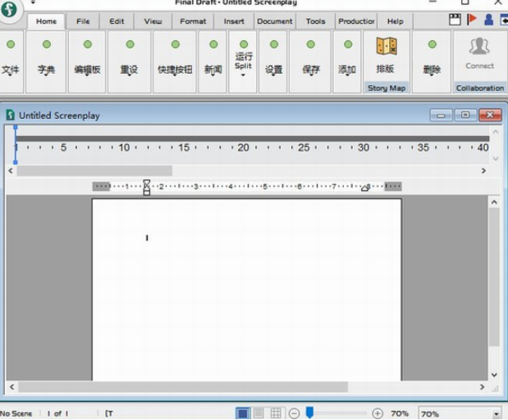Open the 编辑板 ribbon button

(87, 62)
